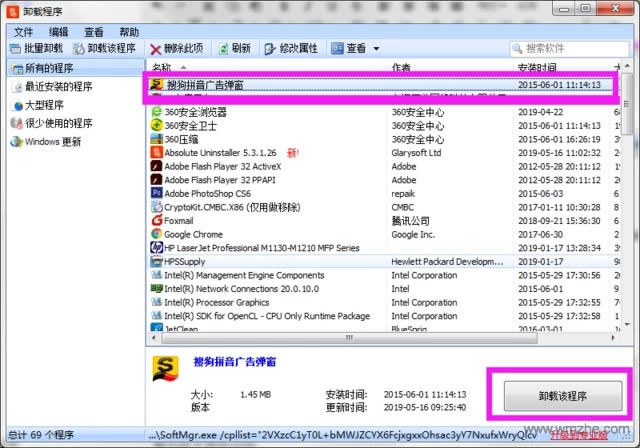Click the date 2018-09-21 15:36:30

click(559, 221)
